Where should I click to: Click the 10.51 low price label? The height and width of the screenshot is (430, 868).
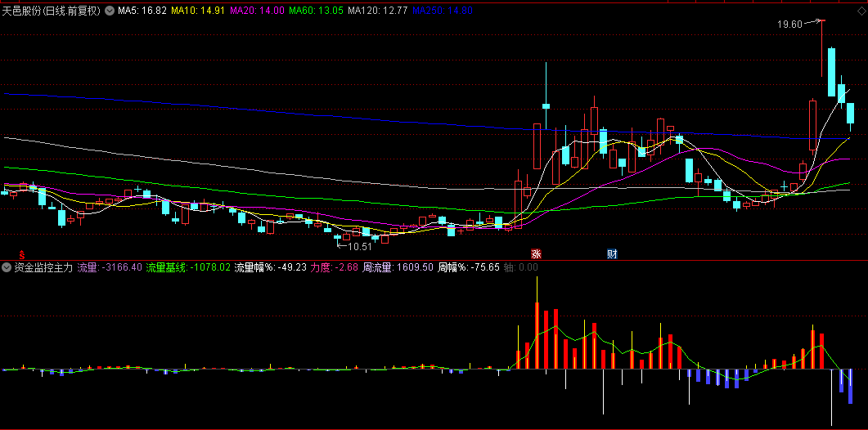click(x=359, y=247)
